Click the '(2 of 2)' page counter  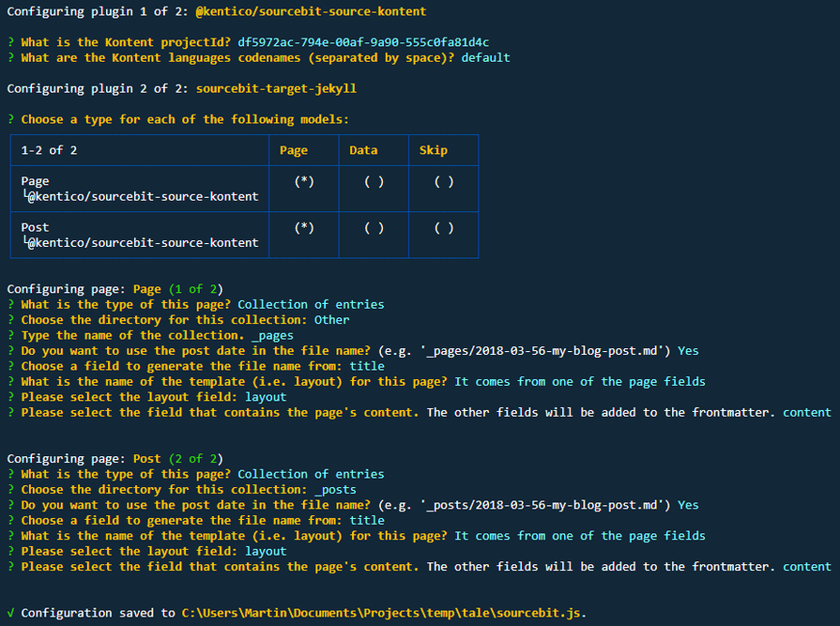[195, 458]
